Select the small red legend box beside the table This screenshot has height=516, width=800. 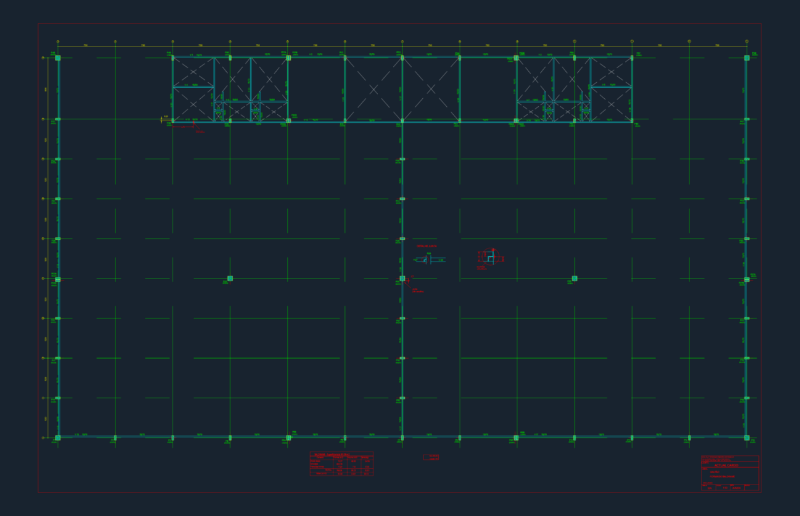pyautogui.click(x=431, y=457)
